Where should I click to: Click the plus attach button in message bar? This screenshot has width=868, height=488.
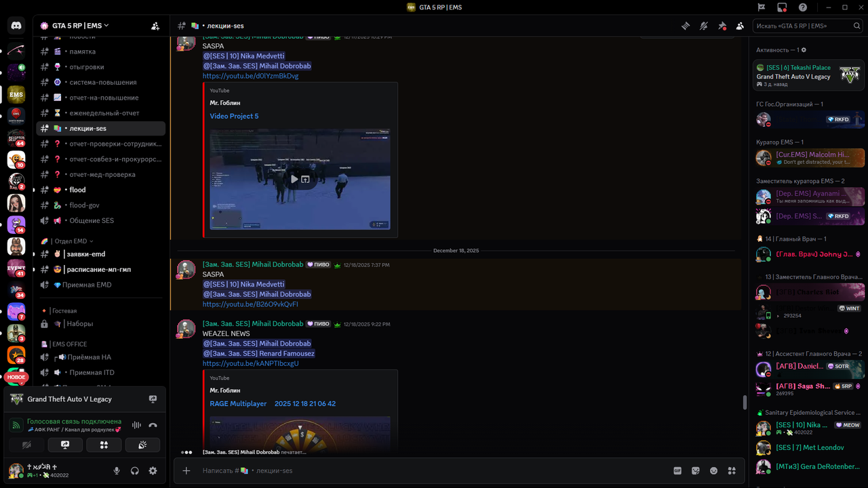click(186, 470)
